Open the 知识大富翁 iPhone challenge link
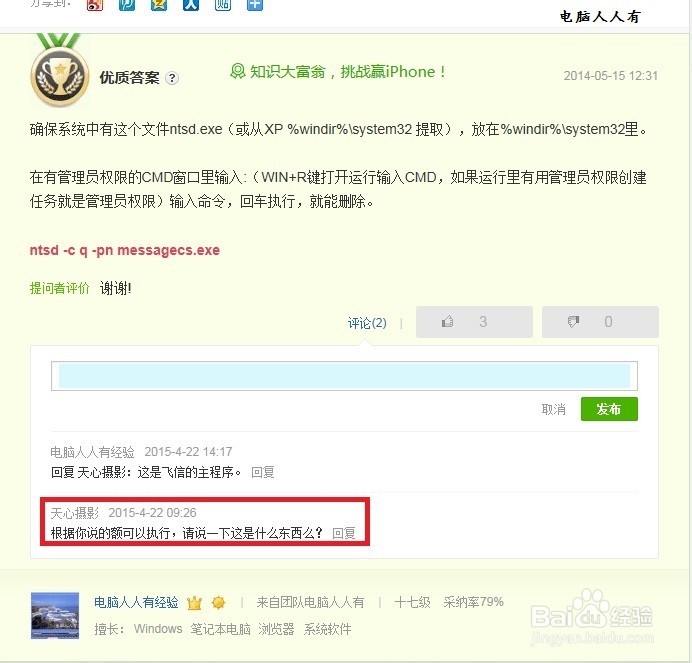Image resolution: width=692 pixels, height=663 pixels. pyautogui.click(x=338, y=72)
